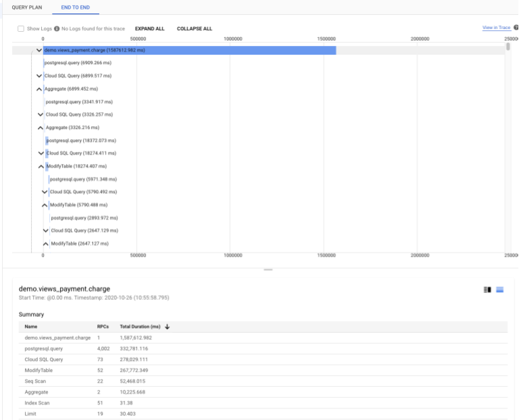Switch to the QUERY PLAN tab
Image resolution: width=519 pixels, height=420 pixels.
(x=27, y=7)
